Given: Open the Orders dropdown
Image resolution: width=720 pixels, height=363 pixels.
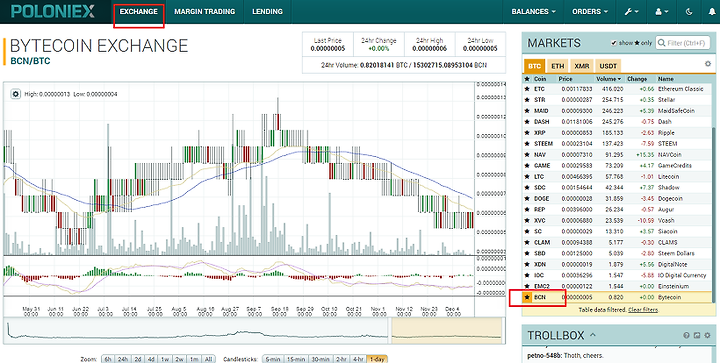Looking at the screenshot, I should point(590,12).
